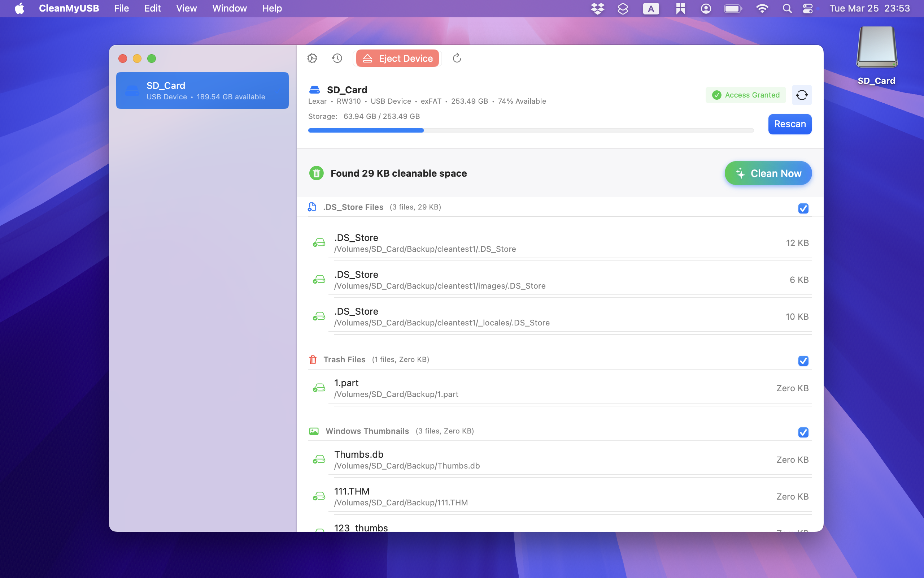924x578 pixels.
Task: Open the View menu
Action: (x=186, y=8)
